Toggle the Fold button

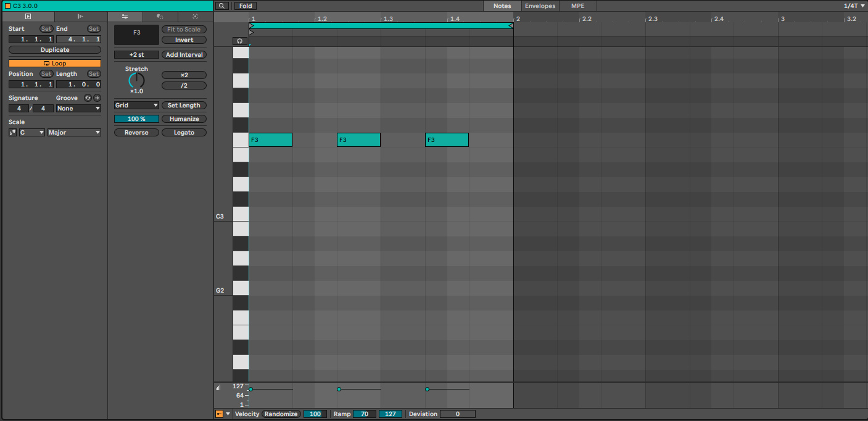[x=246, y=6]
